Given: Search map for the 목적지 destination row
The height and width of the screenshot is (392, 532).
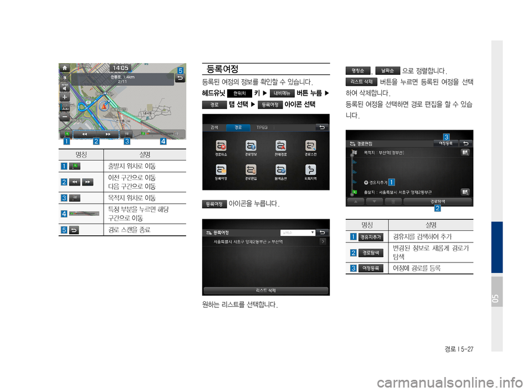Looking at the screenshot, I should [465, 153].
